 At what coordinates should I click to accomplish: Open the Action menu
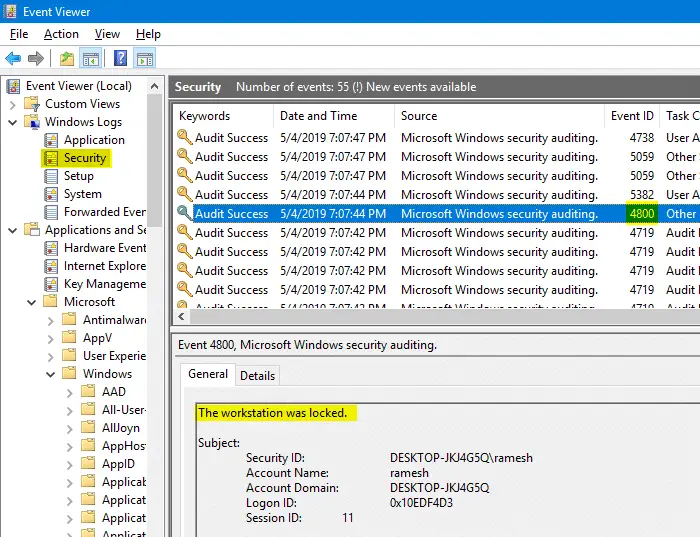coord(61,34)
